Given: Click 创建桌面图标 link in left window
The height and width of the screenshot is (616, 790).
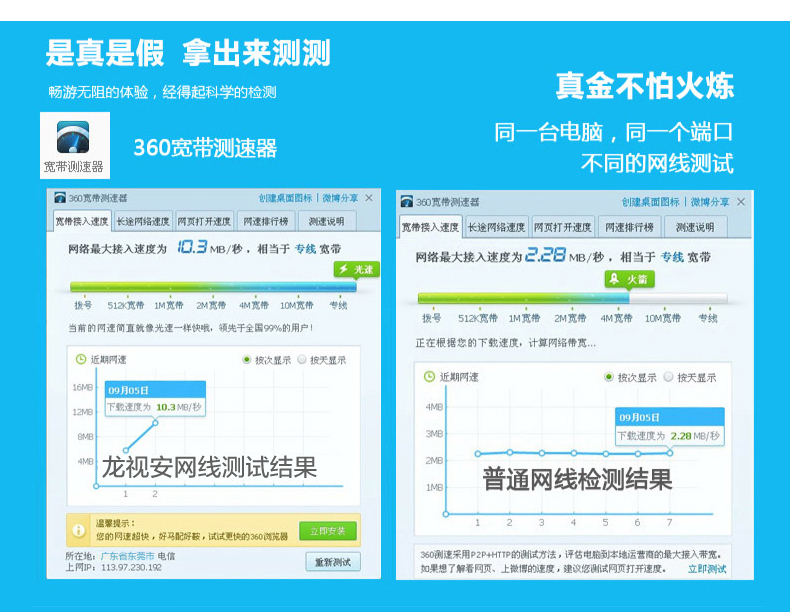Looking at the screenshot, I should pyautogui.click(x=285, y=198).
